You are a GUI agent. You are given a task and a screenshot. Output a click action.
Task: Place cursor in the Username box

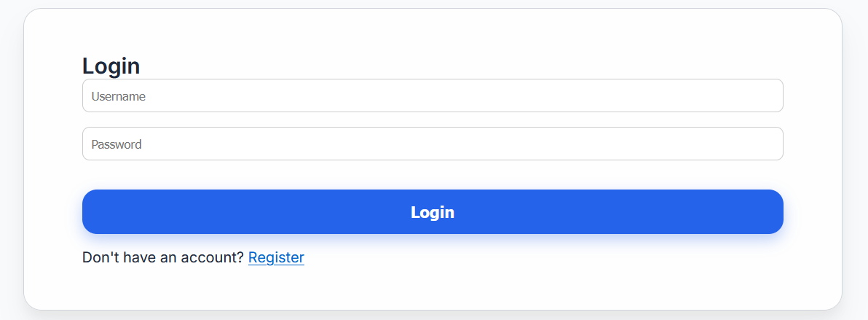click(433, 95)
